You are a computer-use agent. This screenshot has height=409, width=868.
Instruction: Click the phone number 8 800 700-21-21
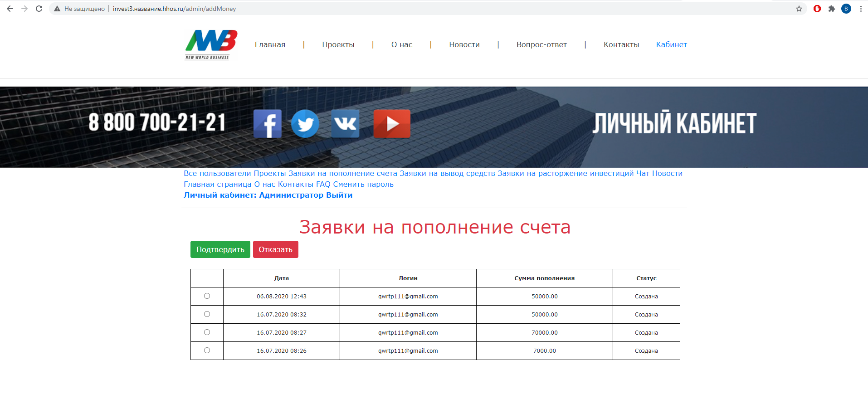(x=157, y=122)
